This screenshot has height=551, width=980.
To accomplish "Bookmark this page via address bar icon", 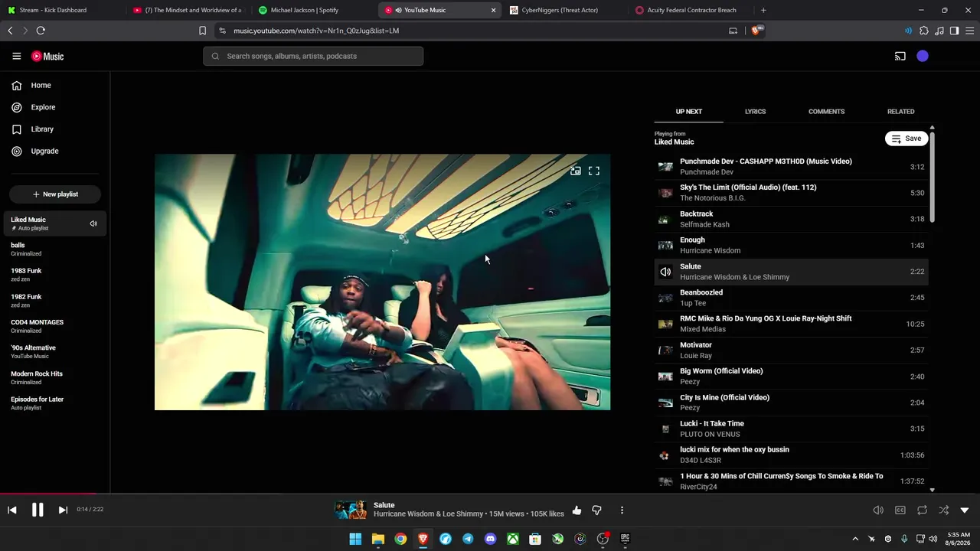I will coord(202,31).
